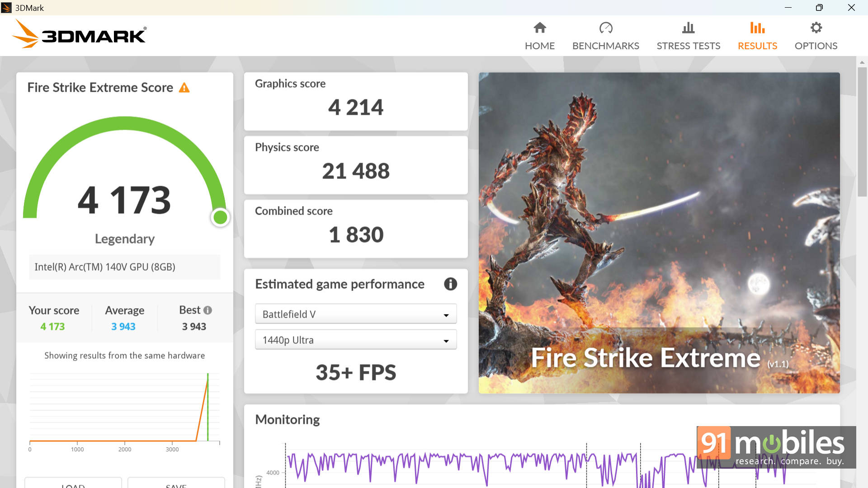
Task: Click the 3DMark logo in header
Action: click(x=79, y=34)
